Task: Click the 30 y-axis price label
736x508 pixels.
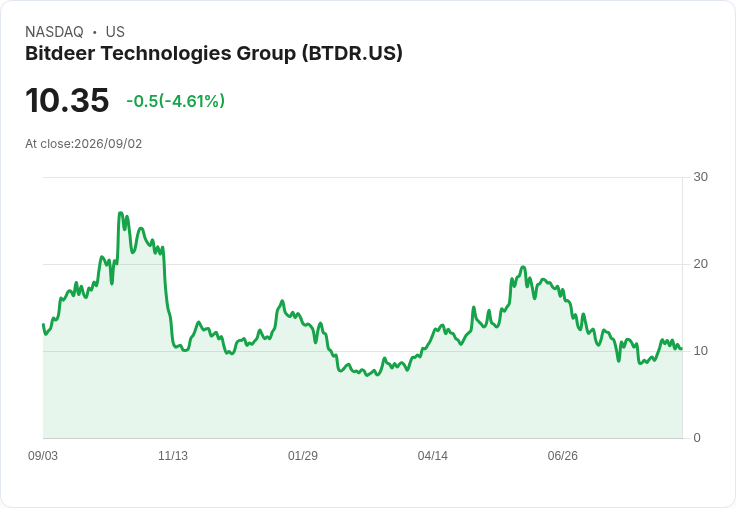Action: pos(700,177)
